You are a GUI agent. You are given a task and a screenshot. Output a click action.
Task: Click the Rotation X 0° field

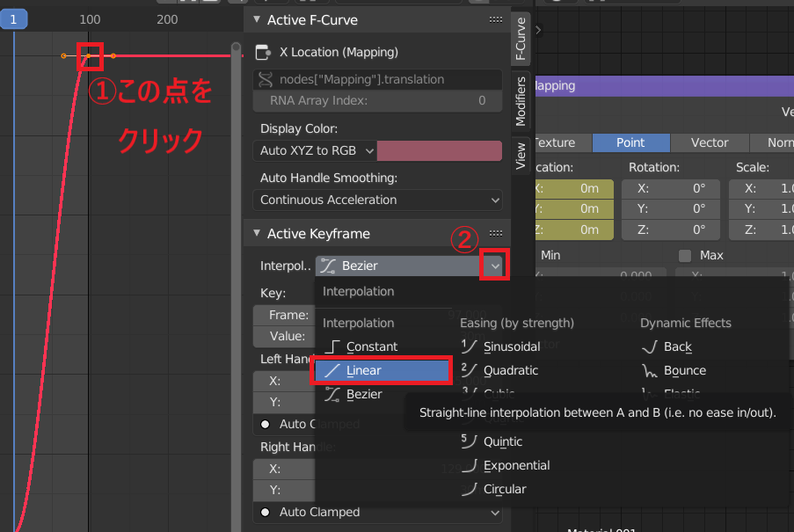coord(670,189)
